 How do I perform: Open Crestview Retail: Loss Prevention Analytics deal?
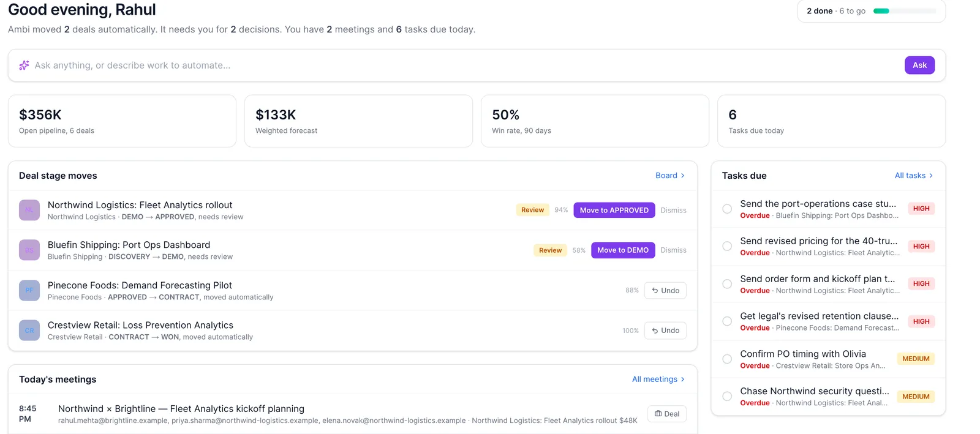coord(140,325)
